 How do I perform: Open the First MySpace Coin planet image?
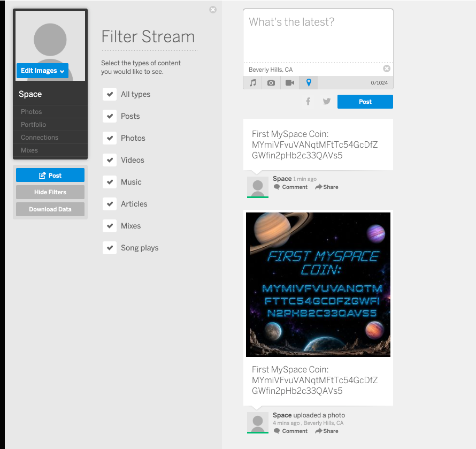[x=318, y=285]
